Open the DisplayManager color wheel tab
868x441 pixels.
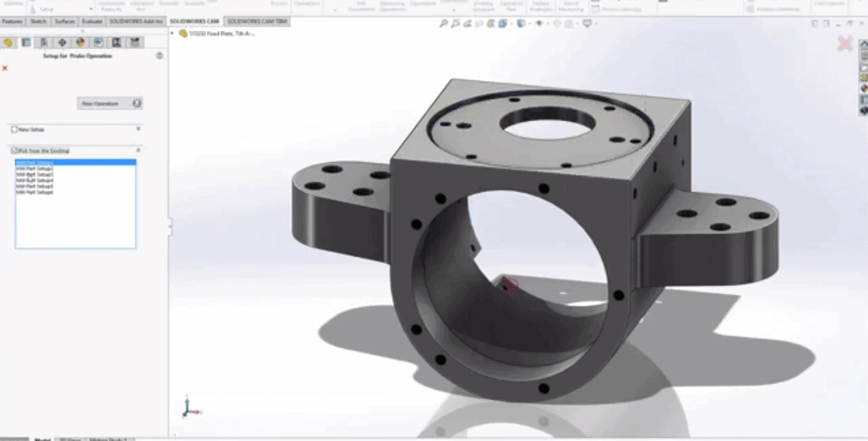(x=80, y=42)
